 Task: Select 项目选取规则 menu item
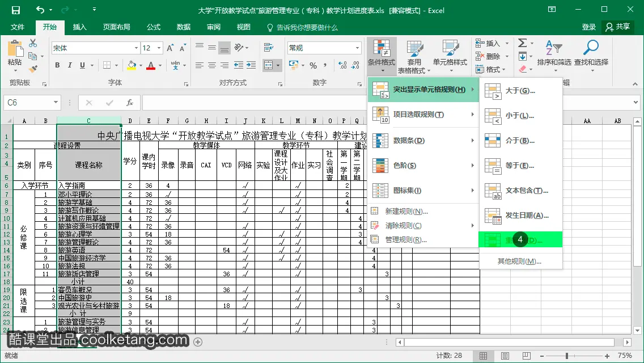click(423, 115)
